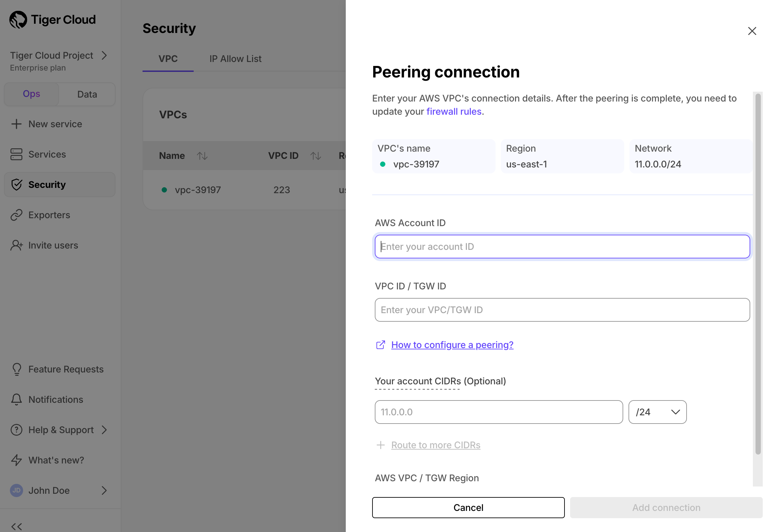This screenshot has width=774, height=532.
Task: Click the Tiger Cloud logo icon
Action: [x=18, y=20]
